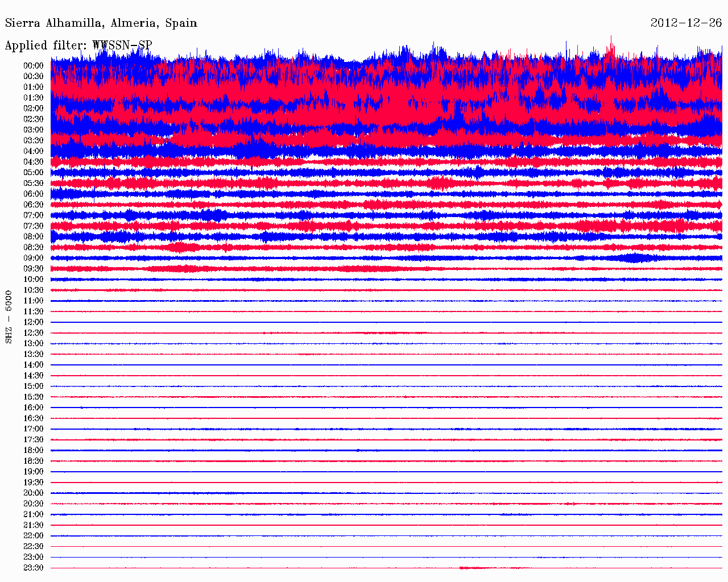Screen dimensions: 728x582
Task: Click the 11:00 time label
Action: click(34, 301)
